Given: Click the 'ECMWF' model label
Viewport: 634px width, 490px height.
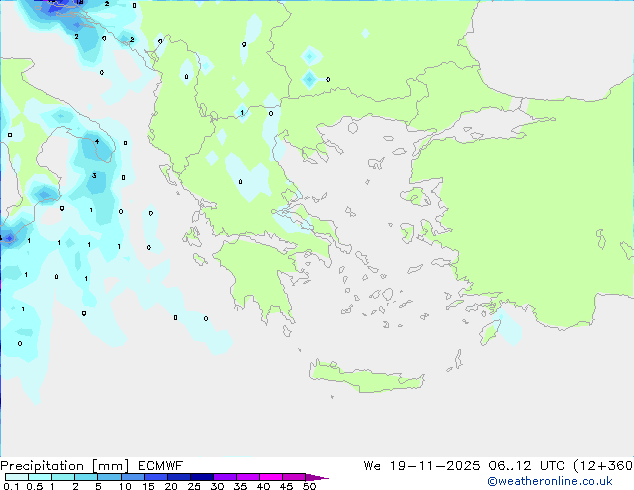Looking at the screenshot, I should (161, 466).
